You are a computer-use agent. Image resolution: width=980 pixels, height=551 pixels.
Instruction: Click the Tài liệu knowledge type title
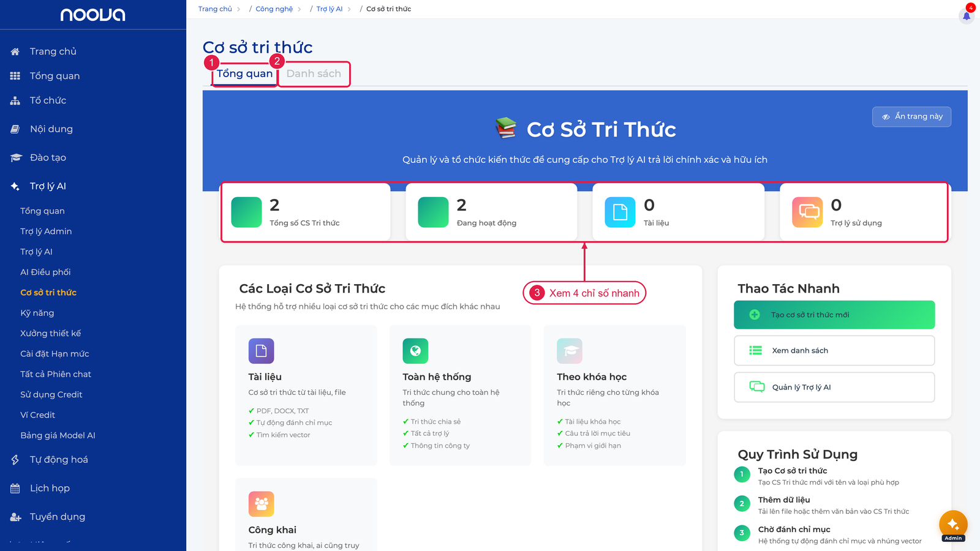coord(265,377)
